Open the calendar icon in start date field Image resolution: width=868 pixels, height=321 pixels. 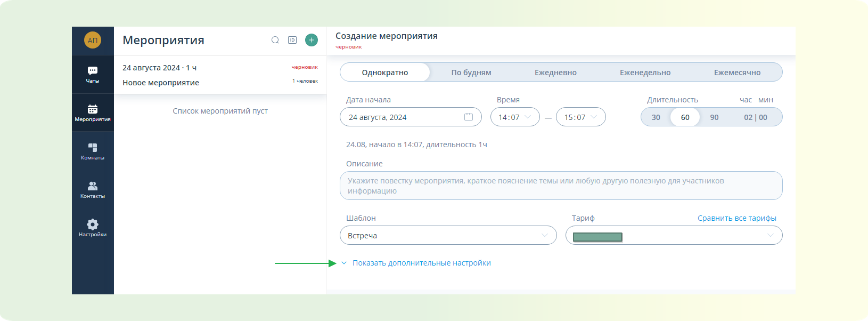[x=469, y=117]
